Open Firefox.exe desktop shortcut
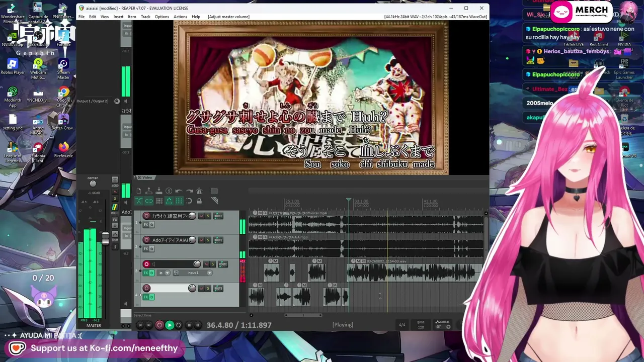Image resolution: width=644 pixels, height=362 pixels. tap(63, 150)
